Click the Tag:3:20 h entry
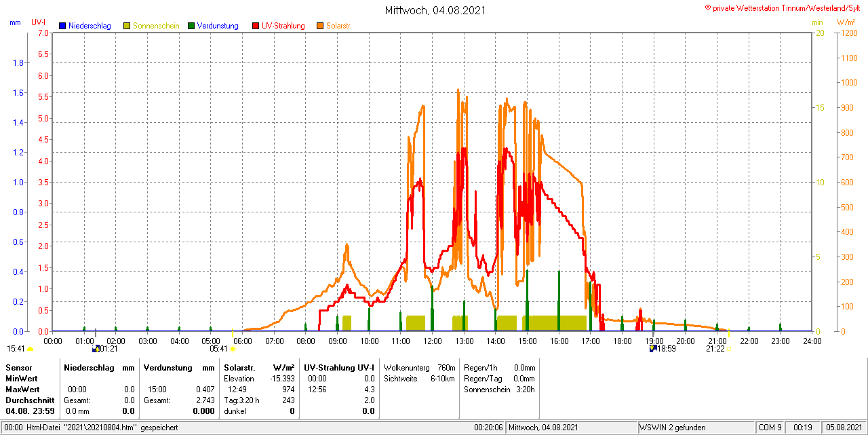Screen dimensions: 868x435 click(x=242, y=400)
